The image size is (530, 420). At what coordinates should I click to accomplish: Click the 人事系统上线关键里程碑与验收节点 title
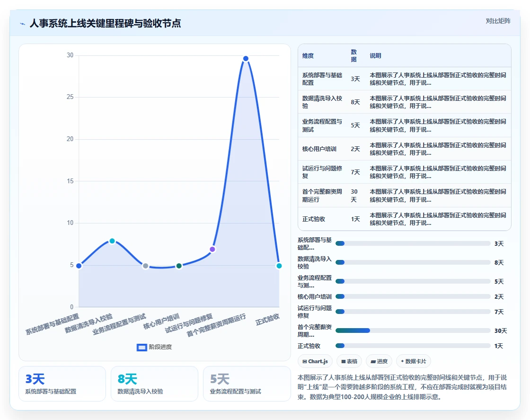[105, 23]
